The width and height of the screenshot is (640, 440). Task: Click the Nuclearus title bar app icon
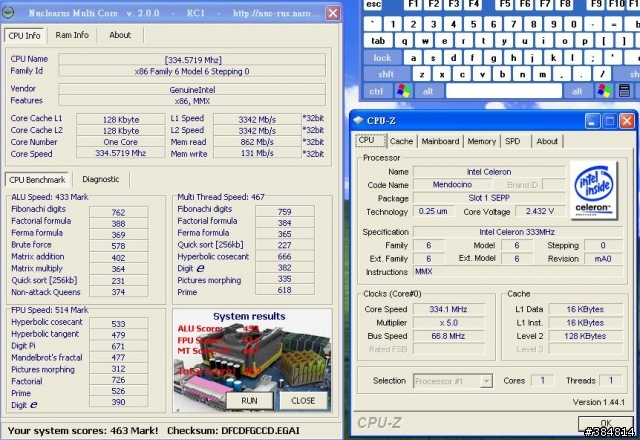tap(9, 13)
